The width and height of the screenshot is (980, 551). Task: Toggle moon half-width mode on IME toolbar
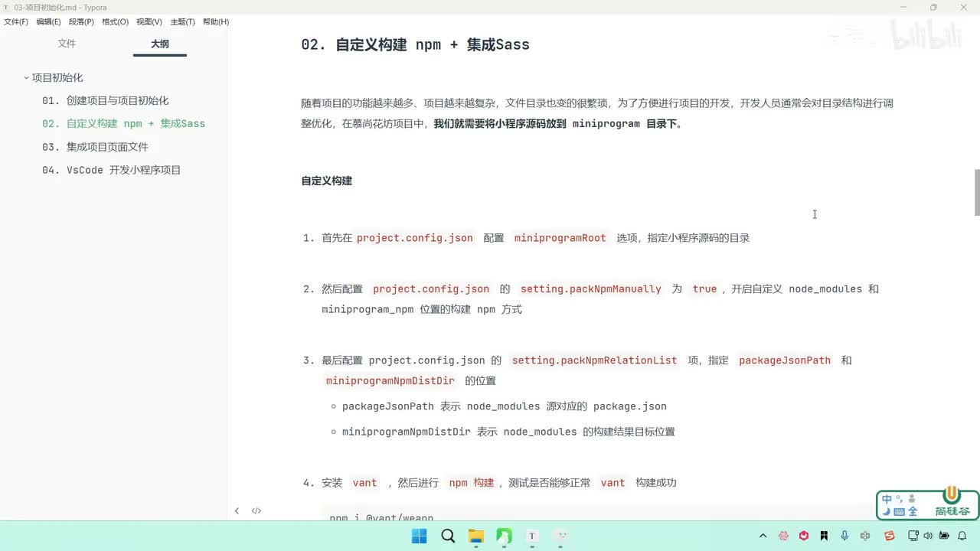click(887, 511)
